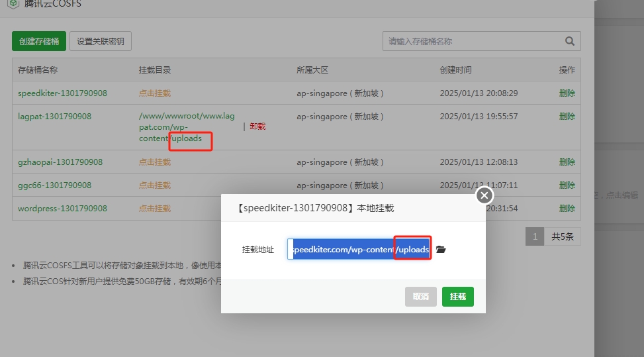Click 点击挂载 for wordpress-1301790908

[155, 208]
